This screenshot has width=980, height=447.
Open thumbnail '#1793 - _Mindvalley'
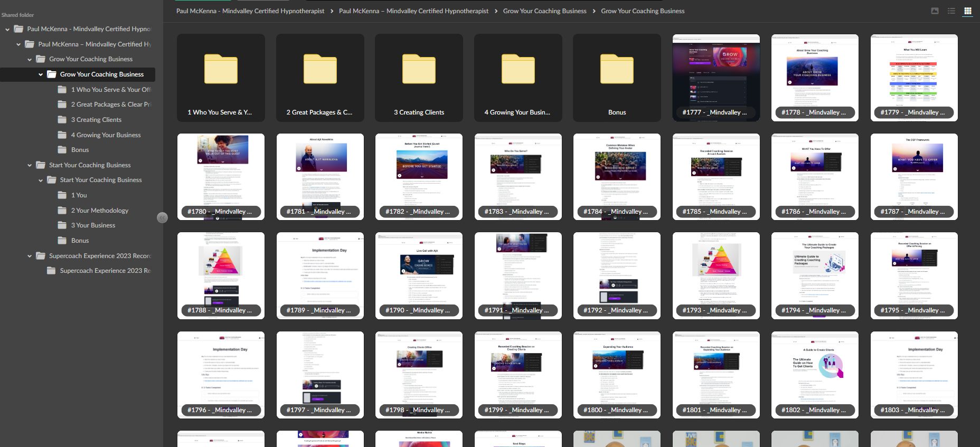[716, 276]
